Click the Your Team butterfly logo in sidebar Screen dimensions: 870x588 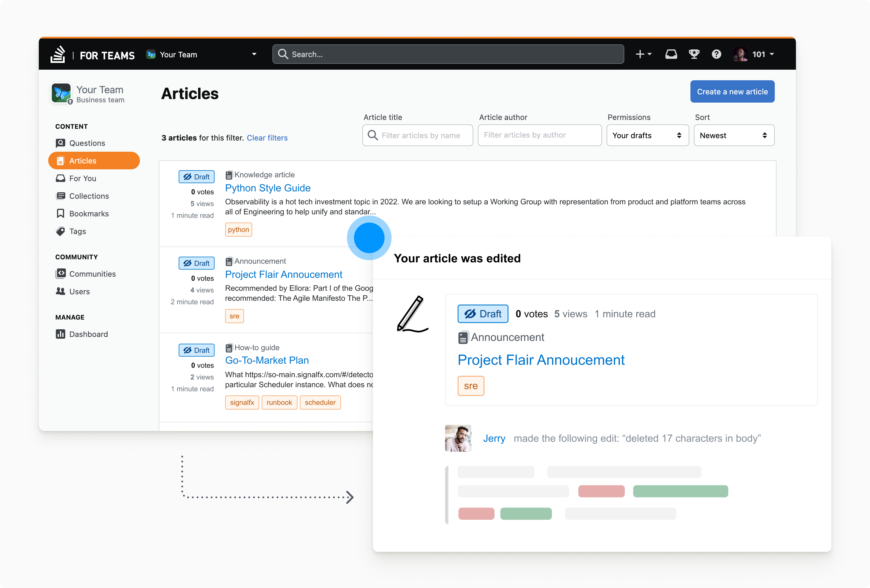(61, 93)
